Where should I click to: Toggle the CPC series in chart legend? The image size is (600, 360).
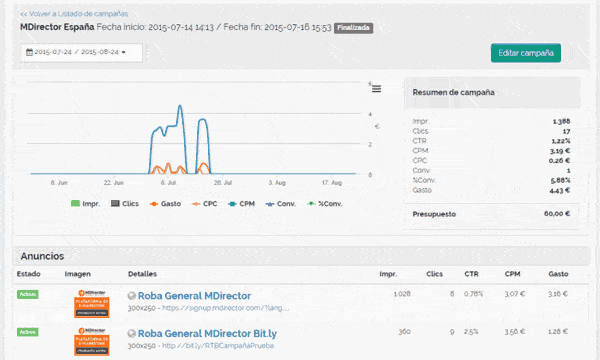pos(204,204)
